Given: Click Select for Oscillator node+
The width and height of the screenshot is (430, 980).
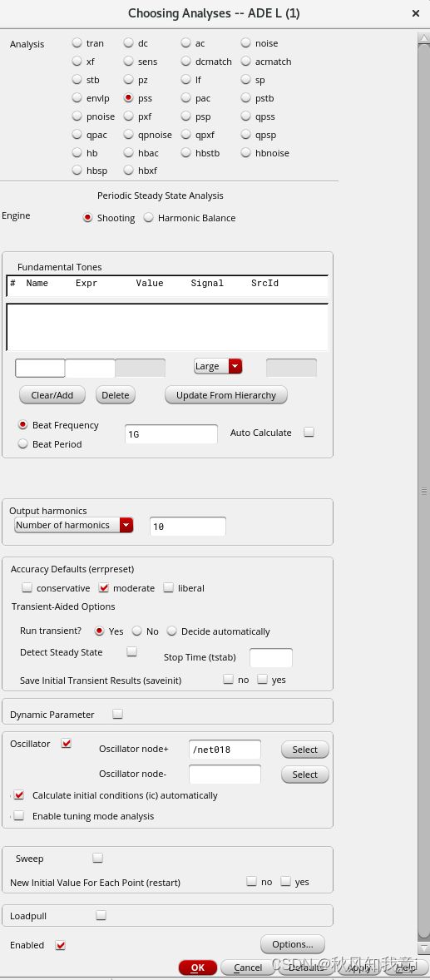Looking at the screenshot, I should tap(305, 750).
